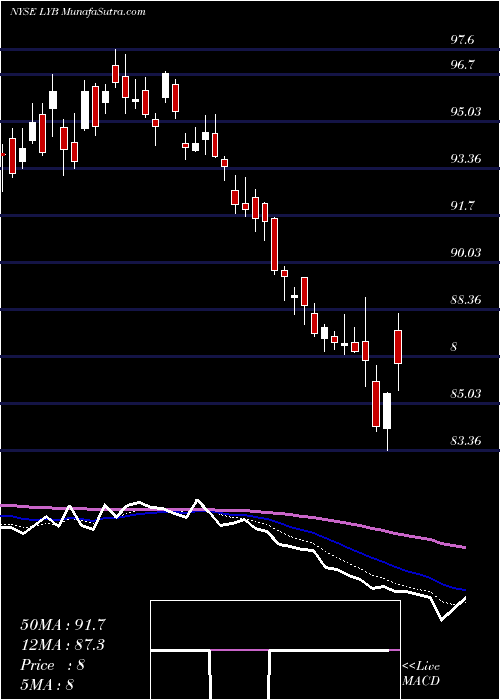
Task: Click the 97.6 price level label
Action: click(462, 40)
